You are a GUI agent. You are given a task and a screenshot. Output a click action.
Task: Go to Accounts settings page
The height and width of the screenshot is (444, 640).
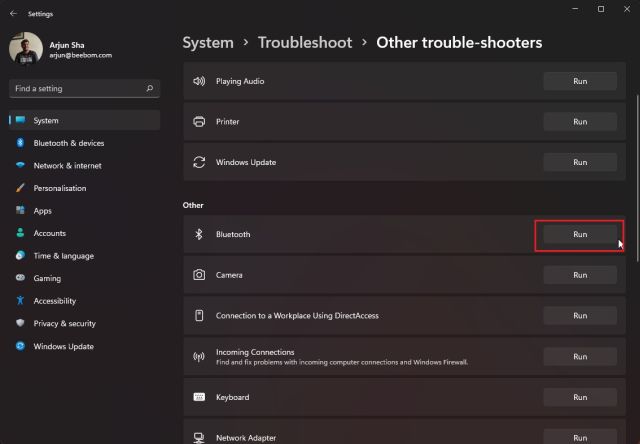click(49, 233)
